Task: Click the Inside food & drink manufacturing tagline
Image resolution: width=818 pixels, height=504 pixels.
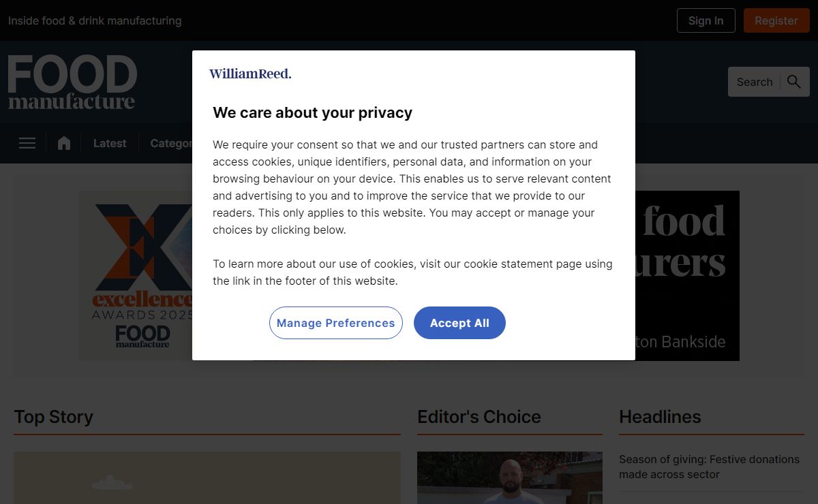Action: coord(95,20)
